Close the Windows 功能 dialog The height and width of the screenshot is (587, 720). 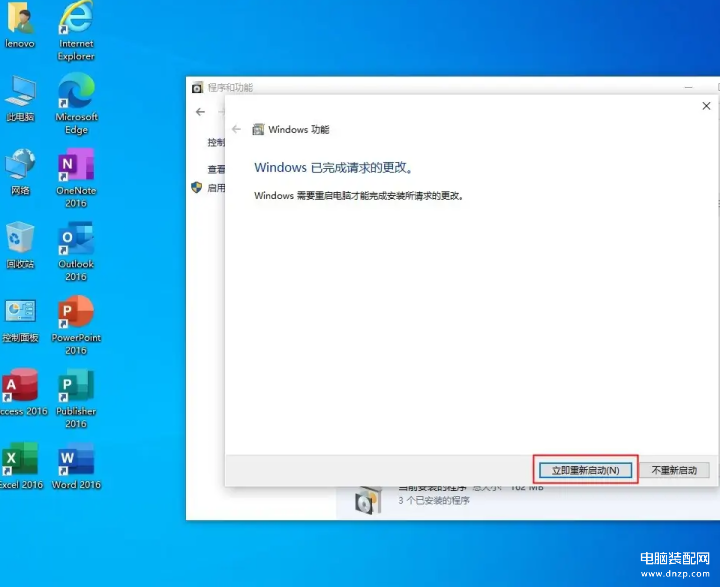[x=706, y=106]
